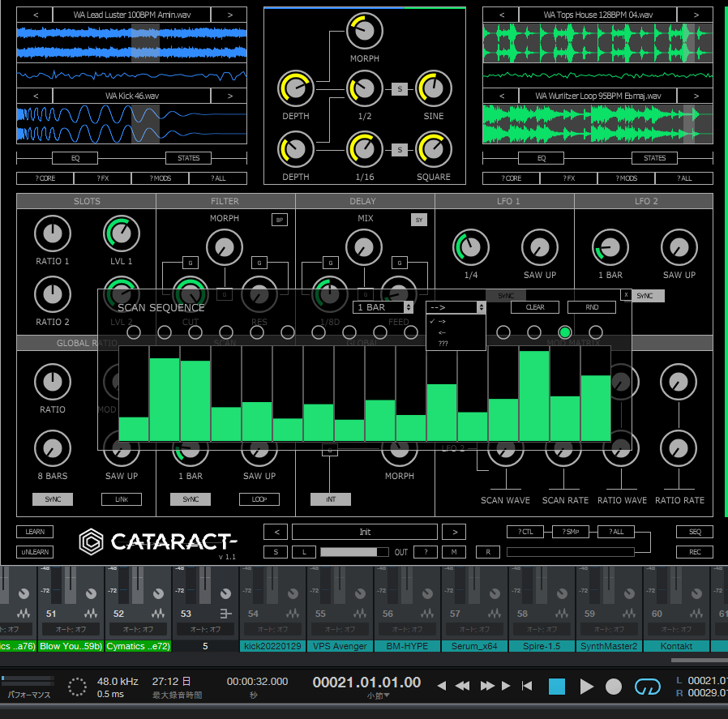Click the double-arrow rewind button

pos(462,686)
